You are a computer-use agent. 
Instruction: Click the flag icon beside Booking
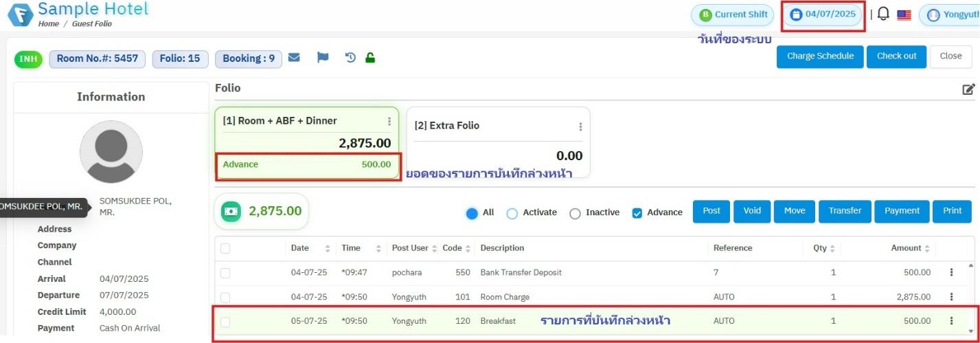pos(323,58)
